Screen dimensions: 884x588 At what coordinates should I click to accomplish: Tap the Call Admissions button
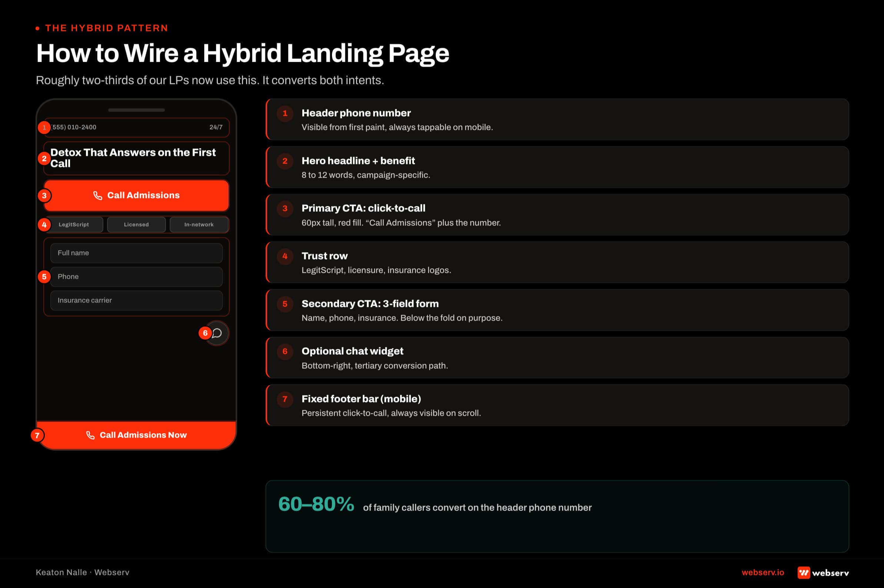tap(136, 196)
